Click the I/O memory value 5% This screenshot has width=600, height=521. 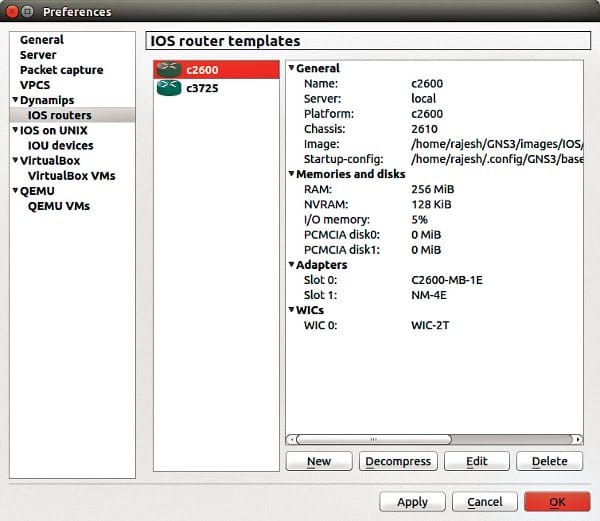click(419, 220)
